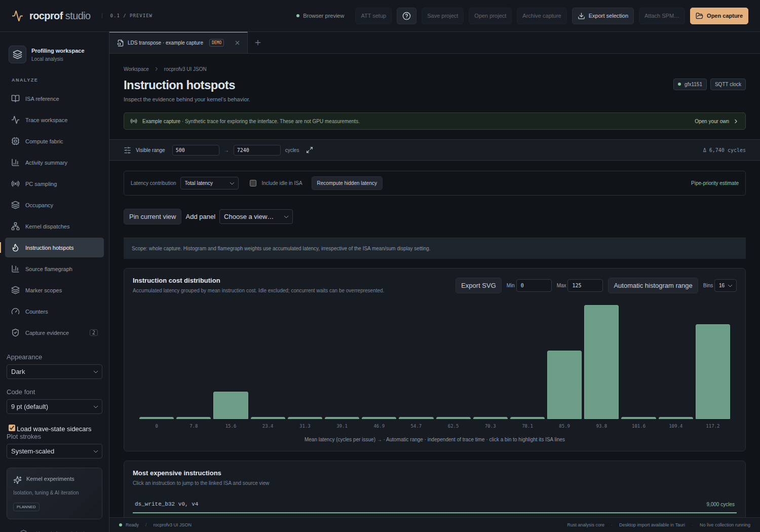Click the rocprof studio logo icon

(x=17, y=16)
